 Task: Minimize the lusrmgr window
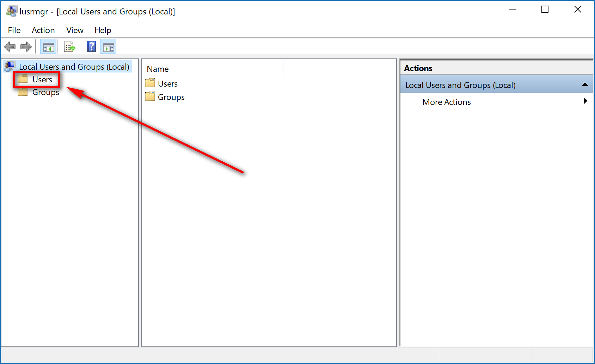point(513,10)
